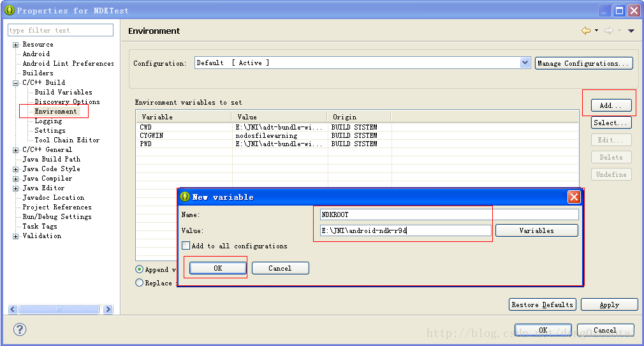
Task: Click the help question mark icon
Action: (x=20, y=329)
